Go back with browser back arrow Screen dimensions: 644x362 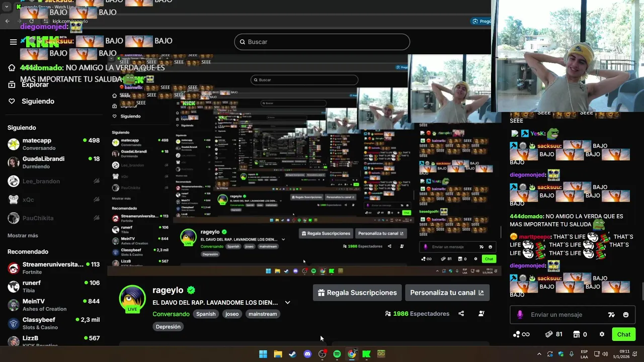[x=7, y=21]
